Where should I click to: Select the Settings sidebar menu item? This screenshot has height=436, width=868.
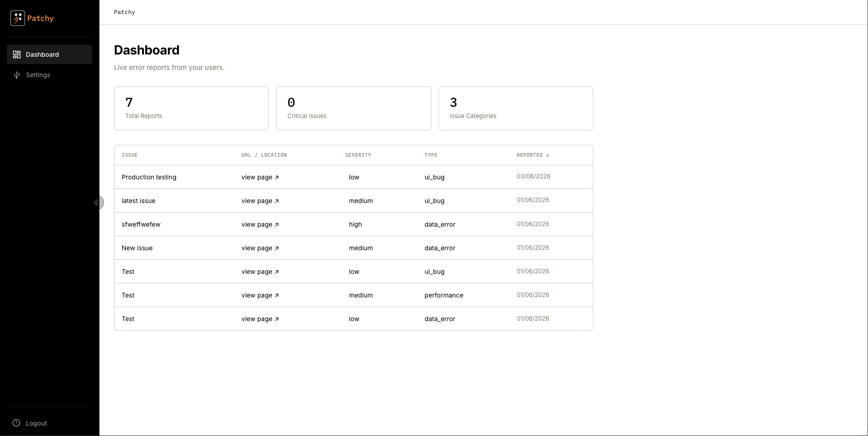point(49,75)
